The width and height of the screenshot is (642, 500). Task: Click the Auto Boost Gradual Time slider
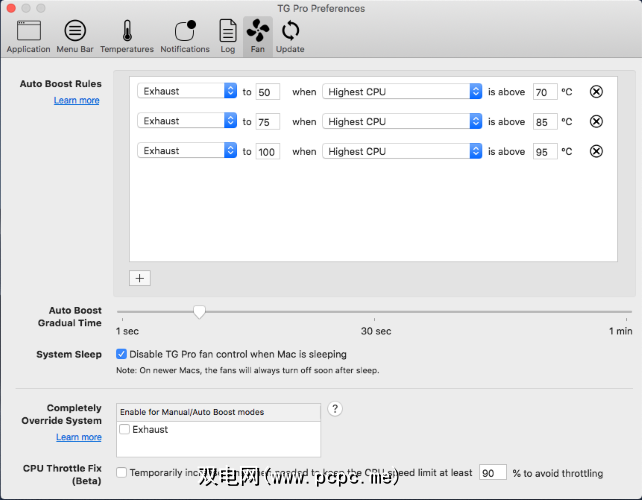point(199,312)
